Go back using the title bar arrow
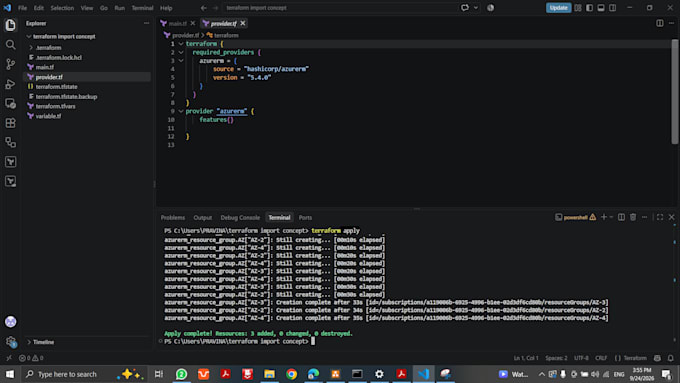This screenshot has width=680, height=383. [x=203, y=8]
